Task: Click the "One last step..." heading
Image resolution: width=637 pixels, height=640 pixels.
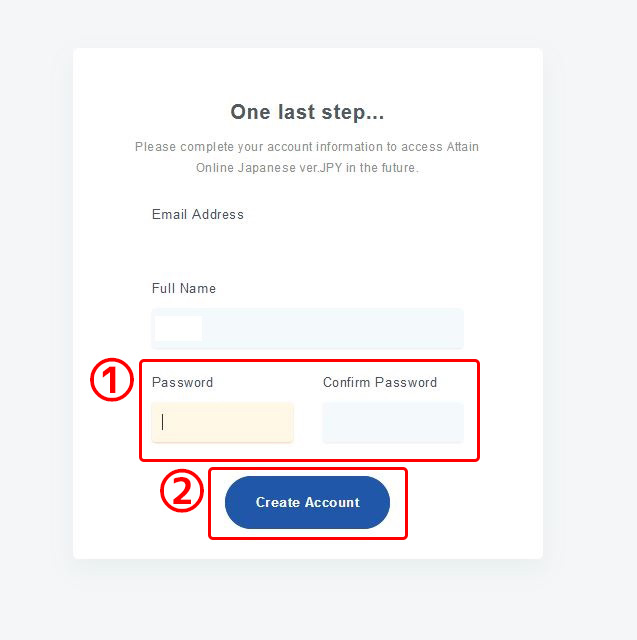Action: 307,112
